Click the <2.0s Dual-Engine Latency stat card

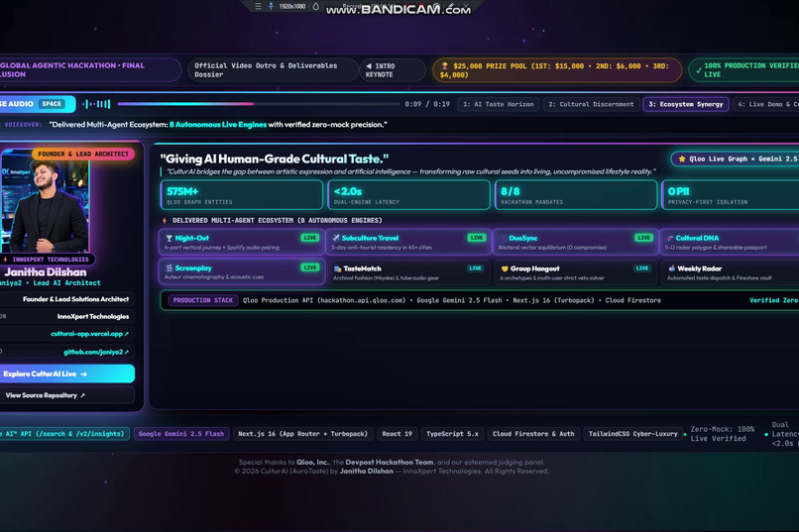point(408,195)
